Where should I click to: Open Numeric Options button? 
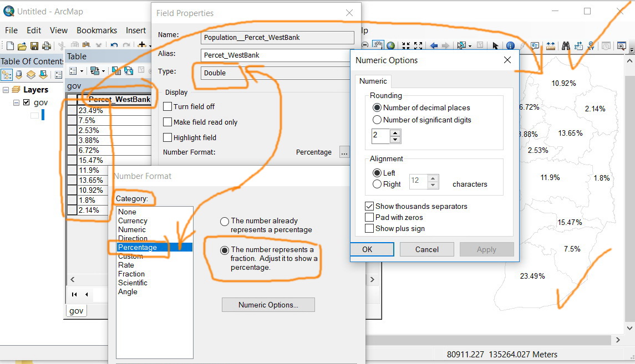point(268,305)
